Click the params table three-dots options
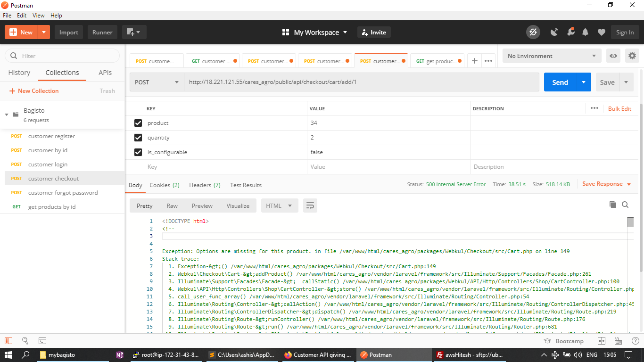The image size is (644, 362). tap(594, 108)
